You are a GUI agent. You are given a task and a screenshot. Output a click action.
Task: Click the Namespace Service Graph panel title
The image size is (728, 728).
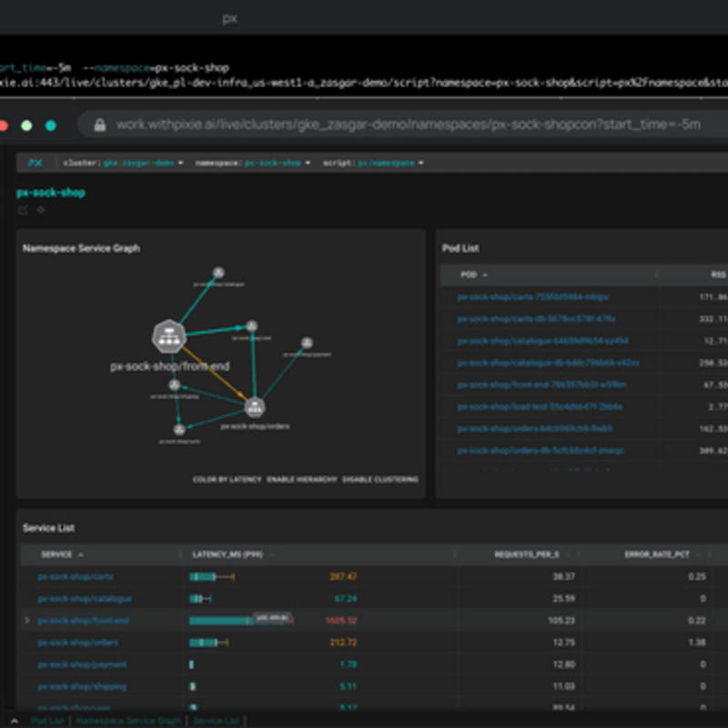click(x=81, y=248)
